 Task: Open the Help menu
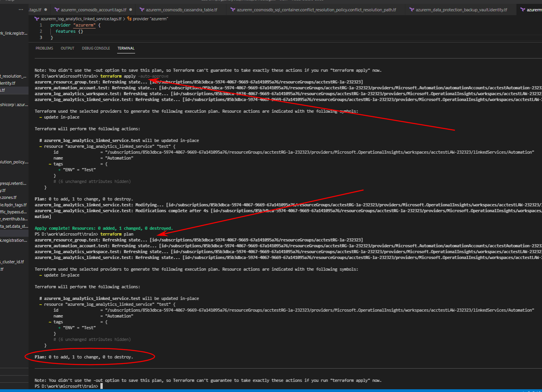[10, 1]
